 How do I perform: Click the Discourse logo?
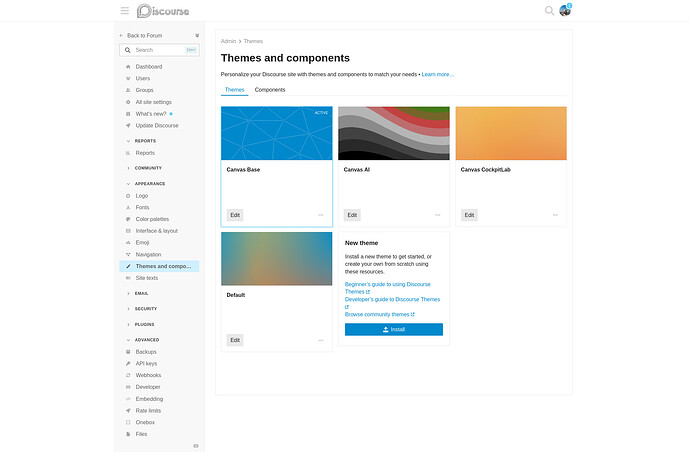pos(163,11)
